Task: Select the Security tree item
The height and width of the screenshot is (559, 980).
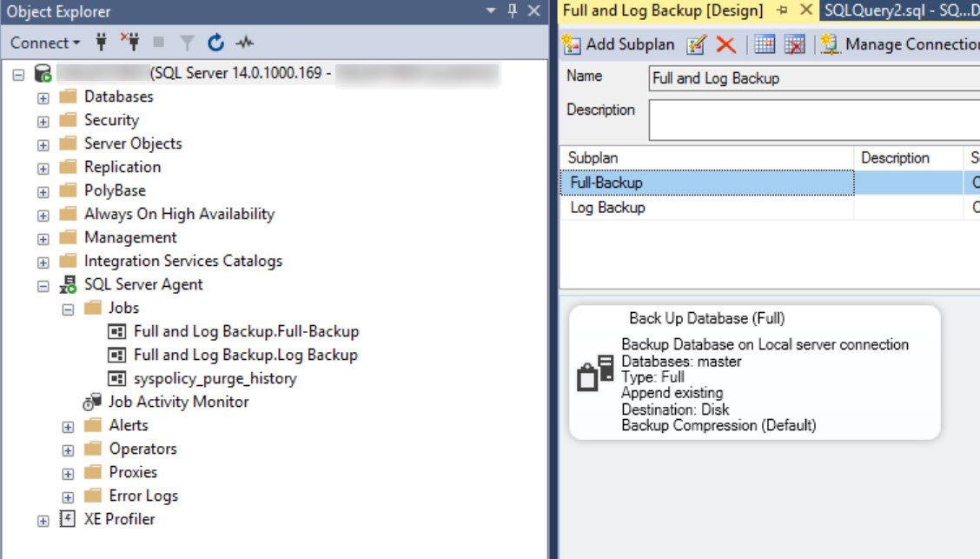Action: tap(111, 119)
